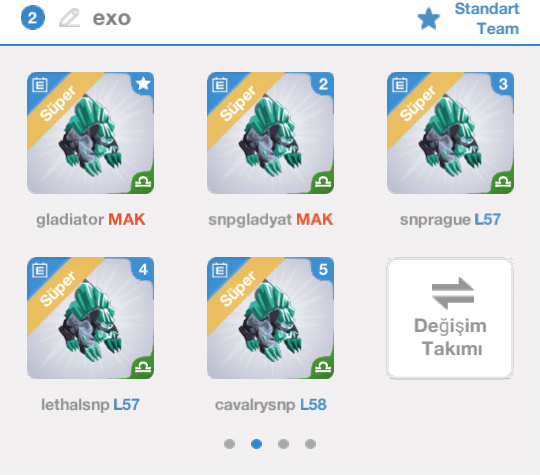Click the snprague L57 monster card
Screen dimensions: 540x475
click(x=450, y=133)
